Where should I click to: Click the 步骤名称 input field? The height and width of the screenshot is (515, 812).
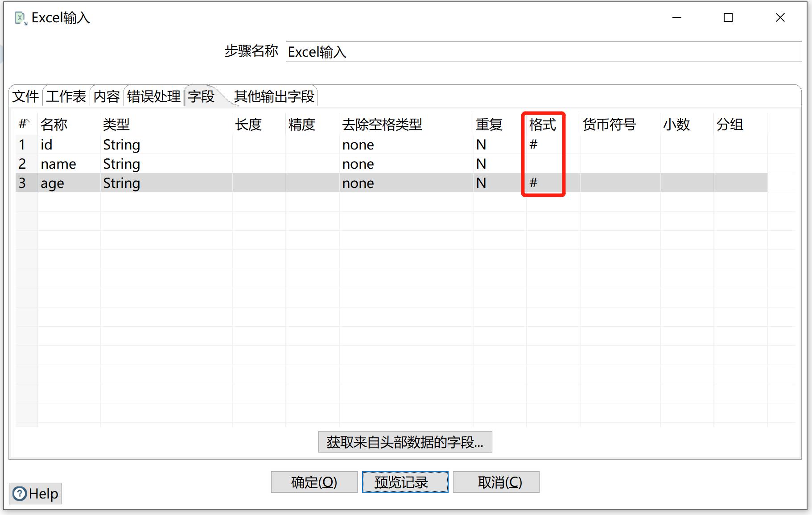544,52
